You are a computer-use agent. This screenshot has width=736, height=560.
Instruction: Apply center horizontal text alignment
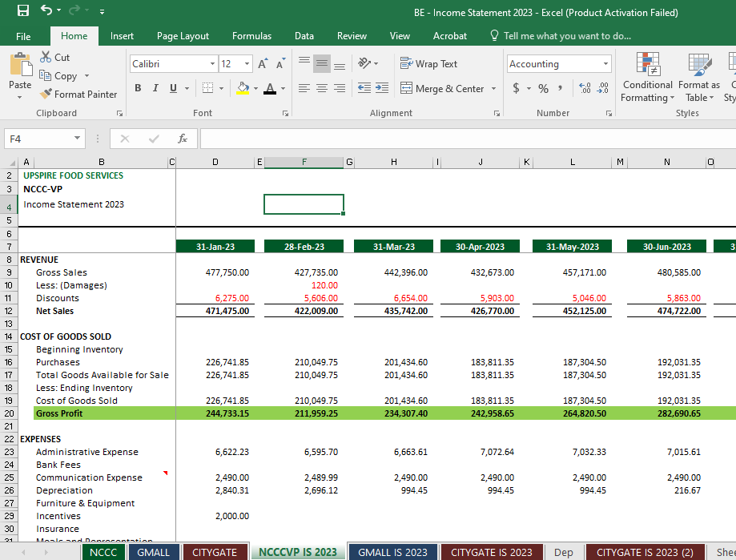click(322, 88)
